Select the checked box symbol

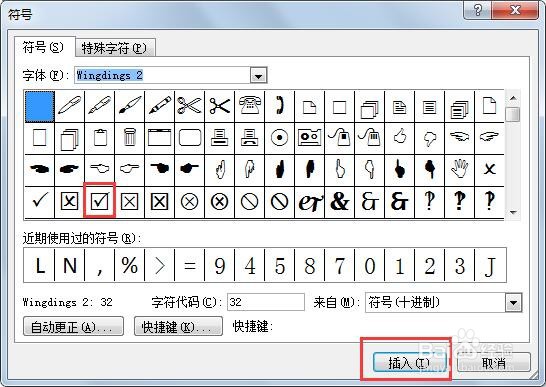(100, 202)
